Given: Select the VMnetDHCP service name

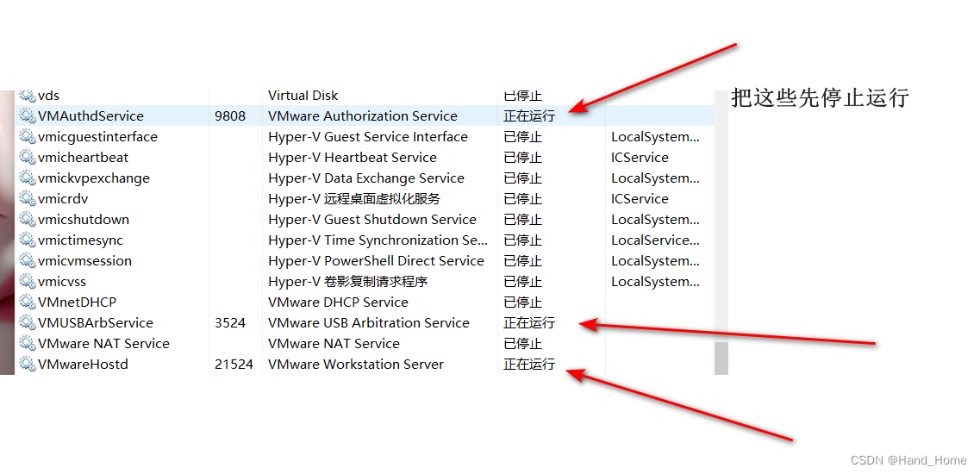Looking at the screenshot, I should [77, 302].
